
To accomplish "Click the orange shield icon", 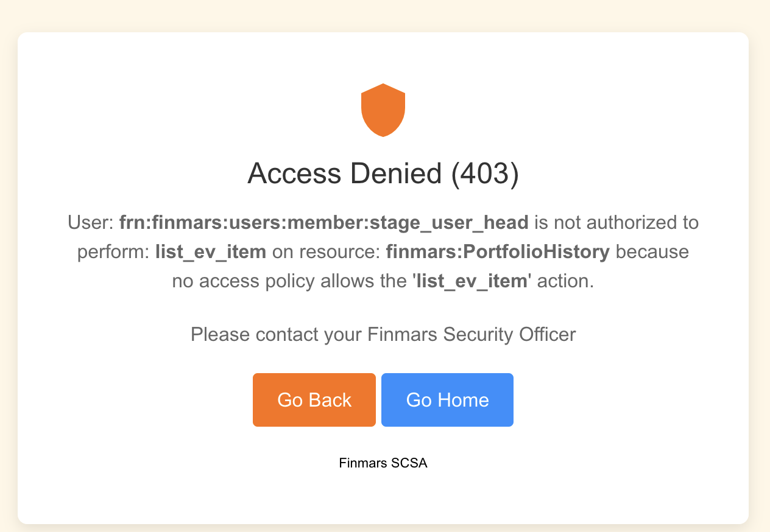I will 383,110.
